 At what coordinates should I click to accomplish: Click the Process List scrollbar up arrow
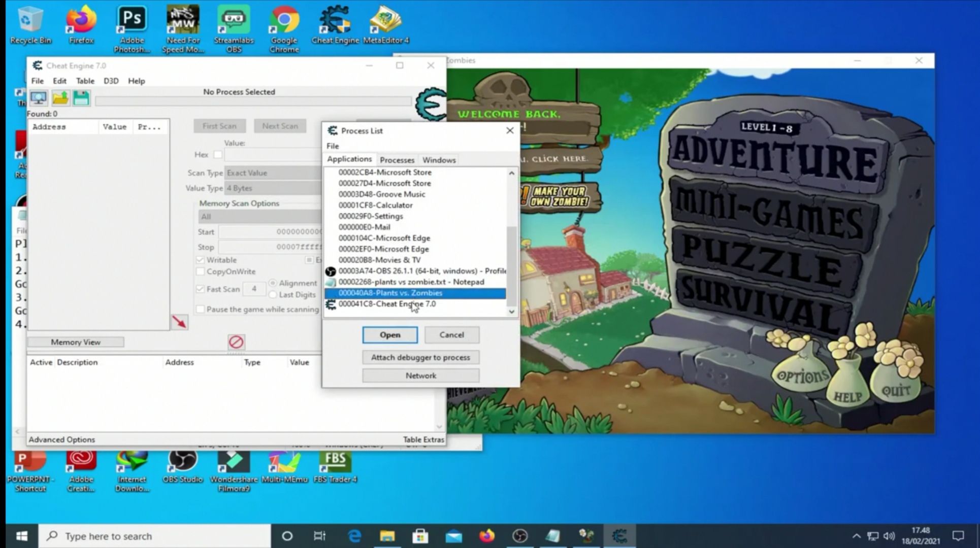click(511, 173)
